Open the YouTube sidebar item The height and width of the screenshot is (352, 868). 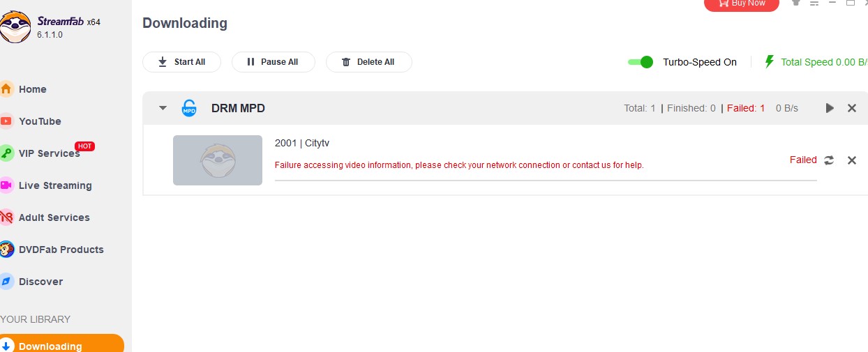coord(40,121)
